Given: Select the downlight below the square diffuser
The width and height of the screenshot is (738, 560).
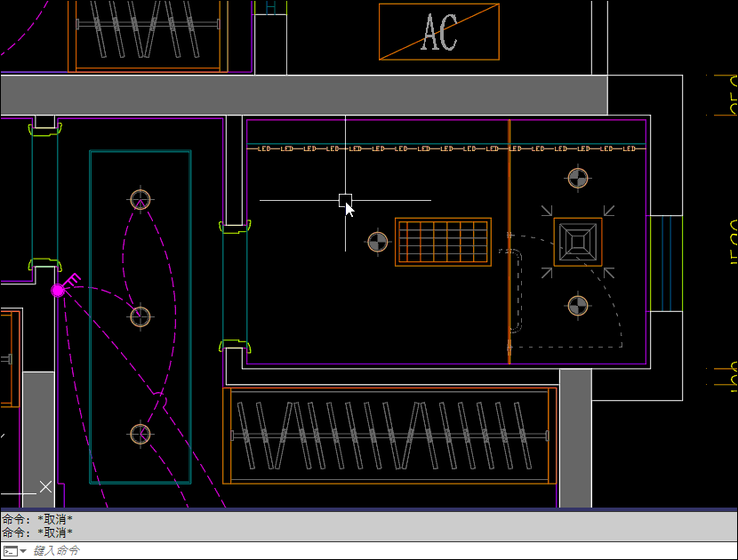Looking at the screenshot, I should click(578, 306).
